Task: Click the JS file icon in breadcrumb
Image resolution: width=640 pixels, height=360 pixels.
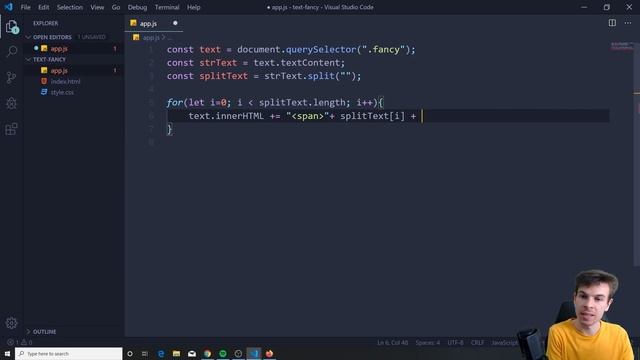Action: tap(136, 37)
